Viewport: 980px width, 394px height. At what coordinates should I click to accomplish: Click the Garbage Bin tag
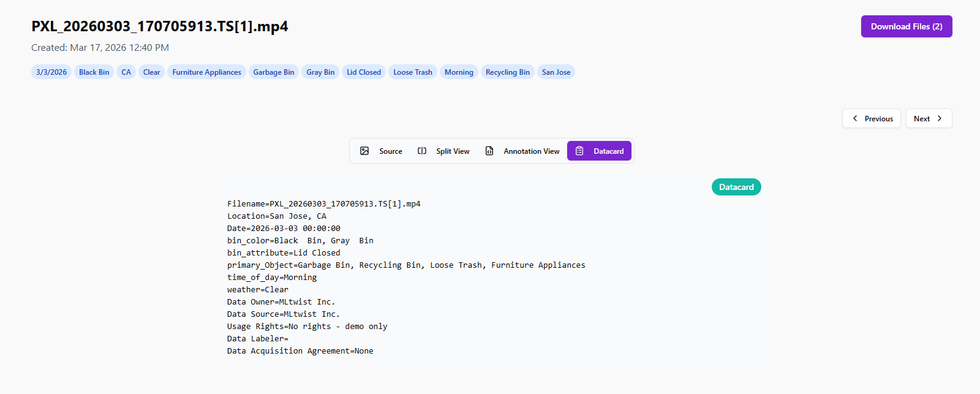click(x=274, y=72)
